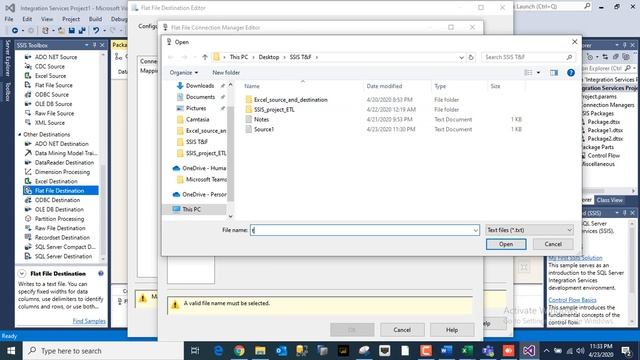Viewport: 640px width, 360px height.
Task: Sort files by Date modified column
Action: (384, 86)
